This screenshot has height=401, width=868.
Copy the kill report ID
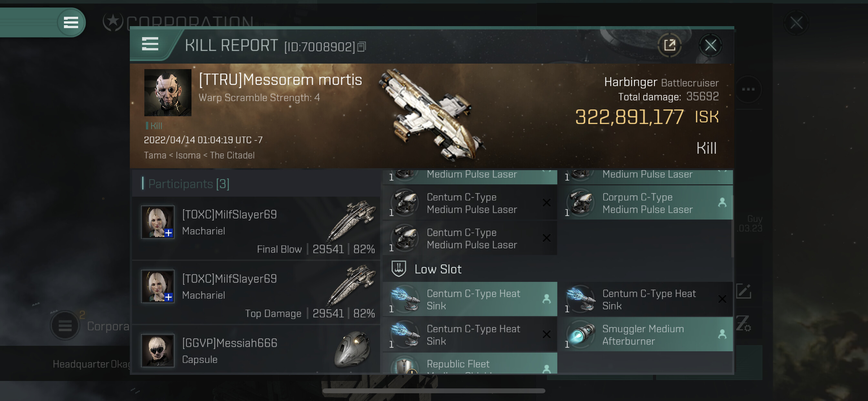362,47
